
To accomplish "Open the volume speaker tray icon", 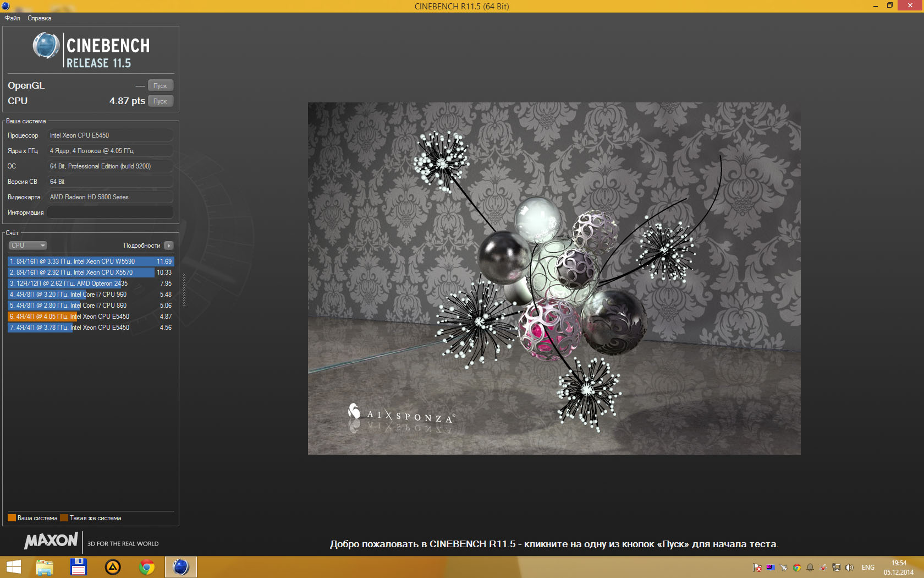I will point(850,568).
